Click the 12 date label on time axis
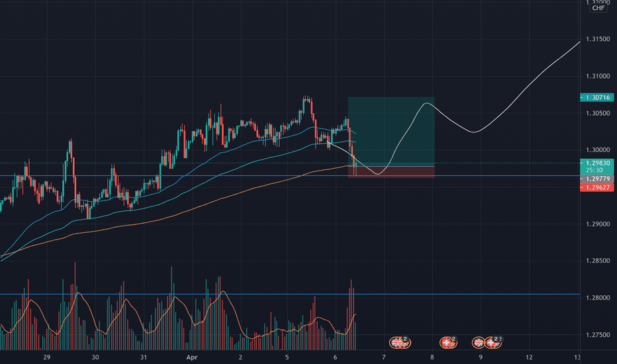Image resolution: width=617 pixels, height=364 pixels. (x=529, y=357)
